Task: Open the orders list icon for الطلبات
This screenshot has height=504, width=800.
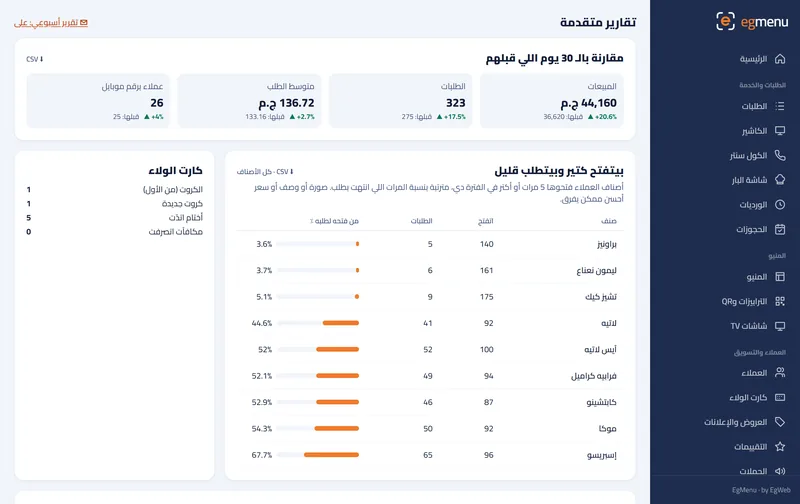Action: (x=780, y=106)
